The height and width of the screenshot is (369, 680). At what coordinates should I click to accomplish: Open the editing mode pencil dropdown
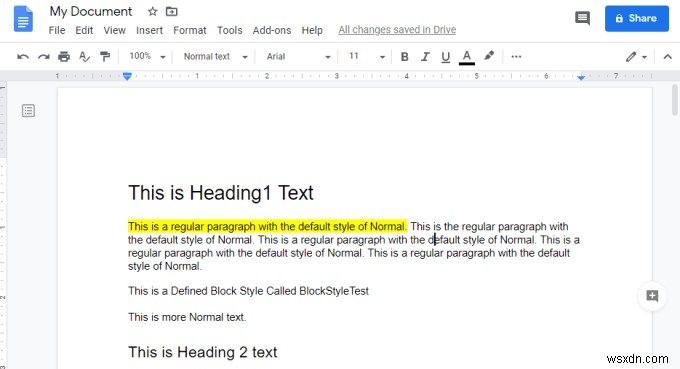click(x=636, y=57)
